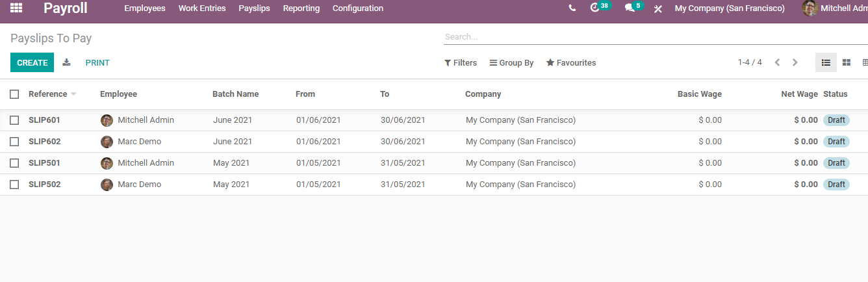Open the Payslips menu
The width and height of the screenshot is (868, 282).
254,8
